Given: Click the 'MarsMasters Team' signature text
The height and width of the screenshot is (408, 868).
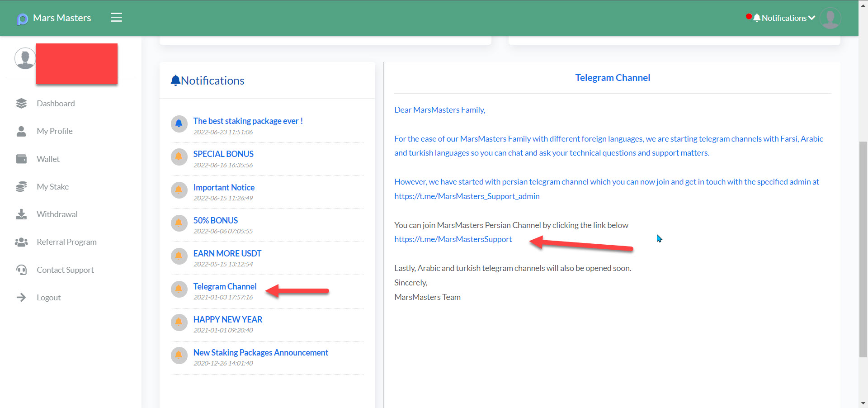Looking at the screenshot, I should point(427,297).
